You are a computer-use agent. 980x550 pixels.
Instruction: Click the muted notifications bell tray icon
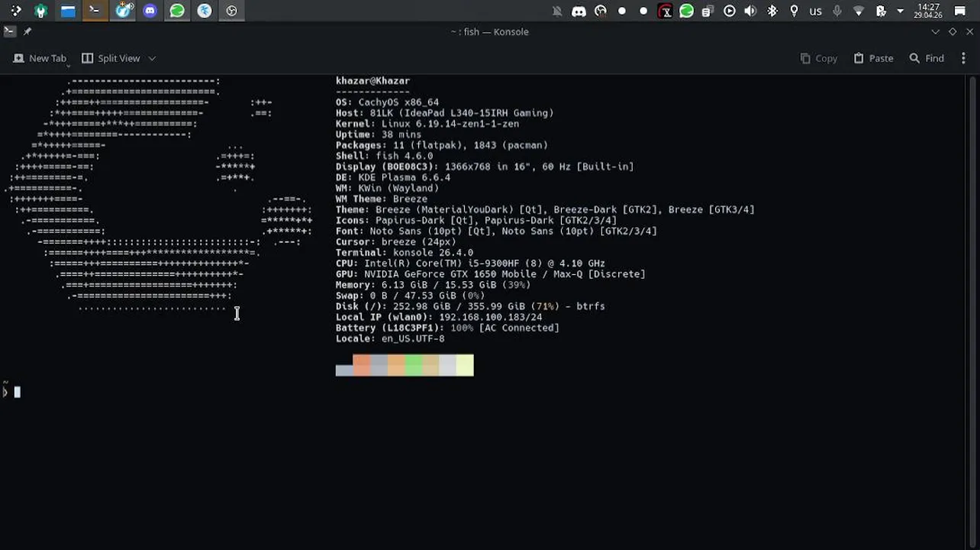coord(557,11)
